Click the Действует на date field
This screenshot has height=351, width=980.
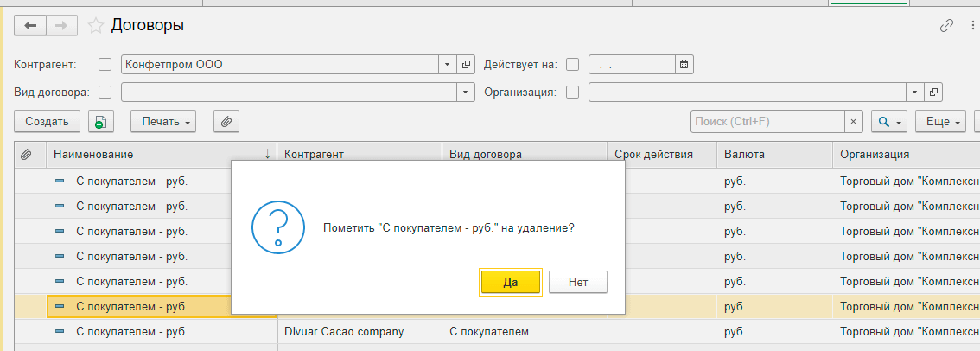(632, 64)
